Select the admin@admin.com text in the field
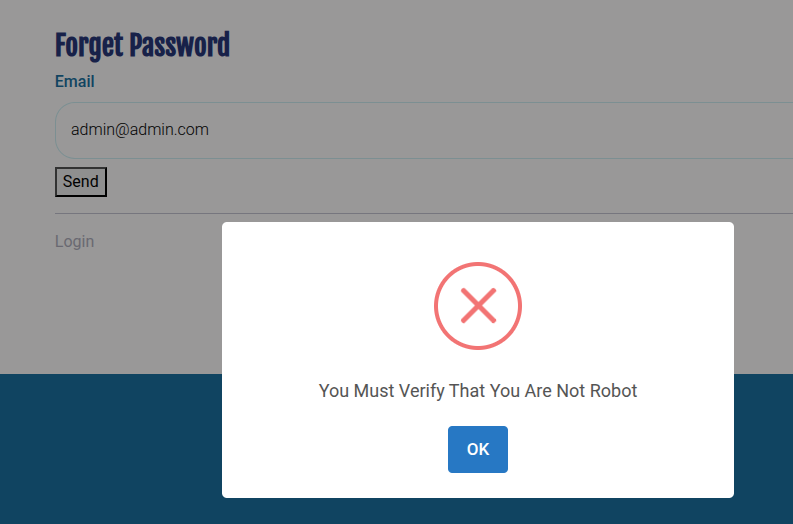 click(139, 130)
